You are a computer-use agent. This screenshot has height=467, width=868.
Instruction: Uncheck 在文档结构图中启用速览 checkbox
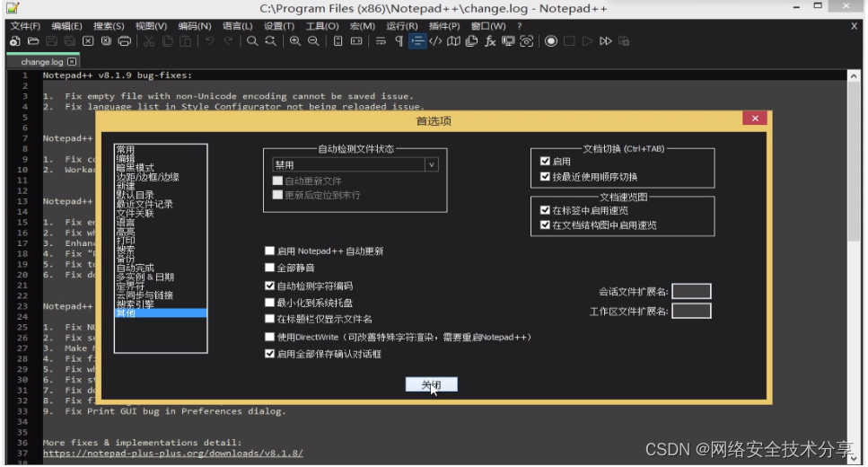tap(545, 225)
